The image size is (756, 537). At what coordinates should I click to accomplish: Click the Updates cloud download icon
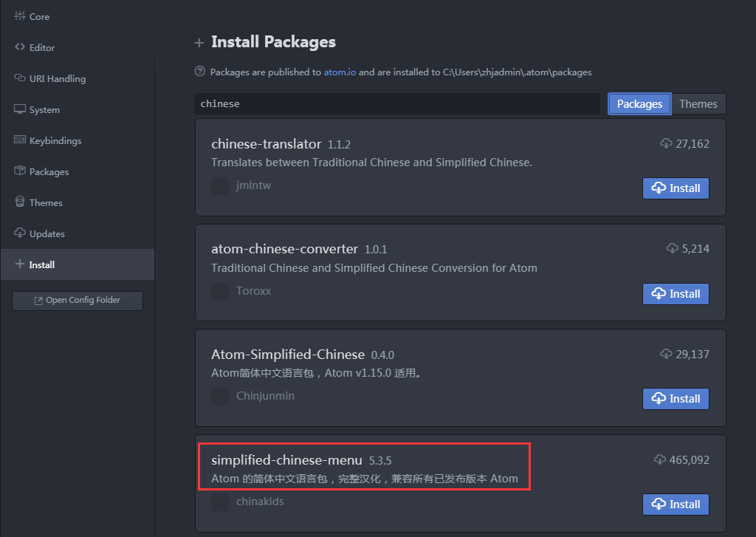tap(20, 233)
